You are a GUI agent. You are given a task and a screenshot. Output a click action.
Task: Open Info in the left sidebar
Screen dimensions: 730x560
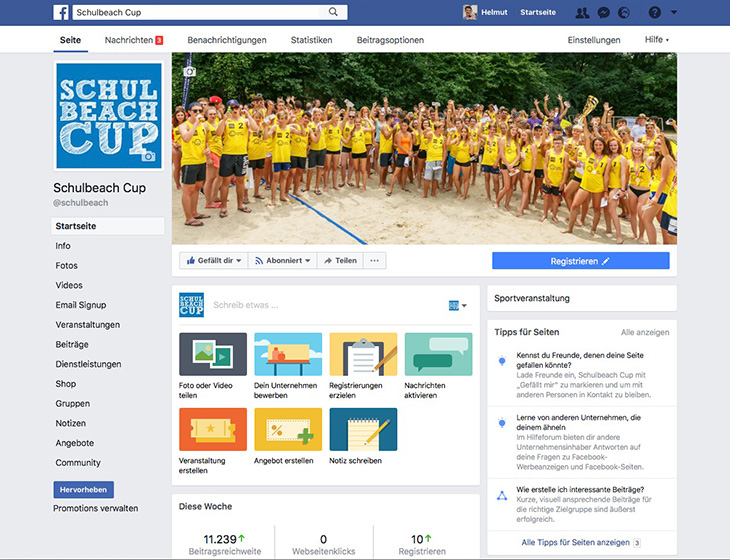63,246
